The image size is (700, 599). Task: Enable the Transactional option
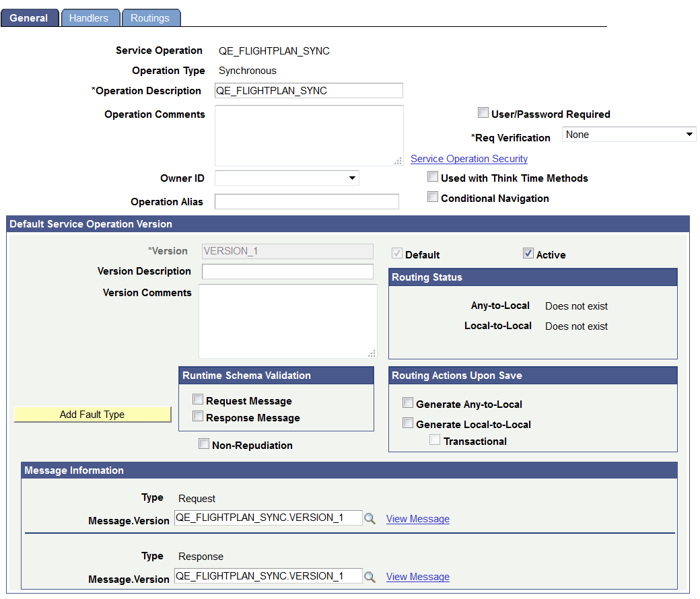point(434,439)
